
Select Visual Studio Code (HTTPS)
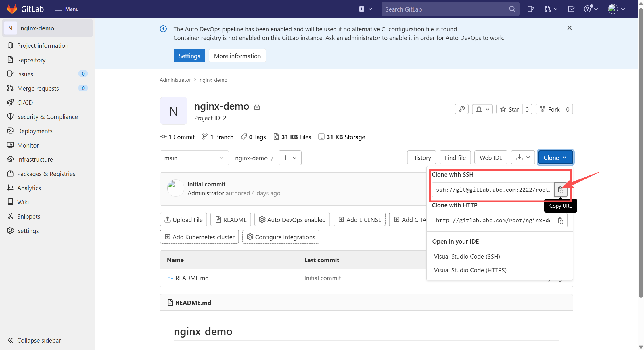[x=470, y=270]
